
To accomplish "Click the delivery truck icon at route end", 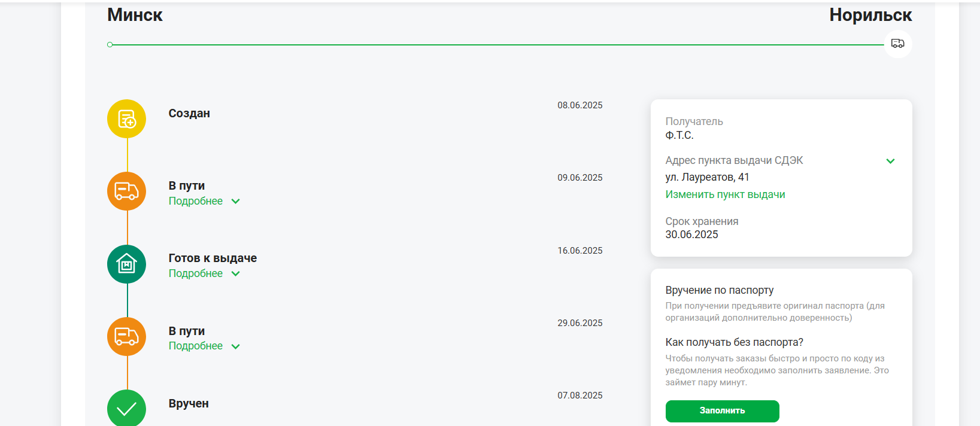I will click(898, 44).
